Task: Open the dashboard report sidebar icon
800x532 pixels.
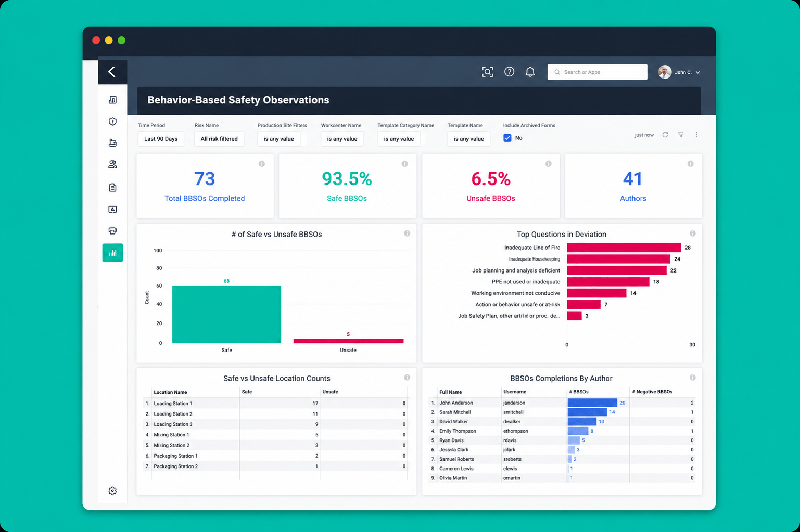Action: (x=112, y=100)
